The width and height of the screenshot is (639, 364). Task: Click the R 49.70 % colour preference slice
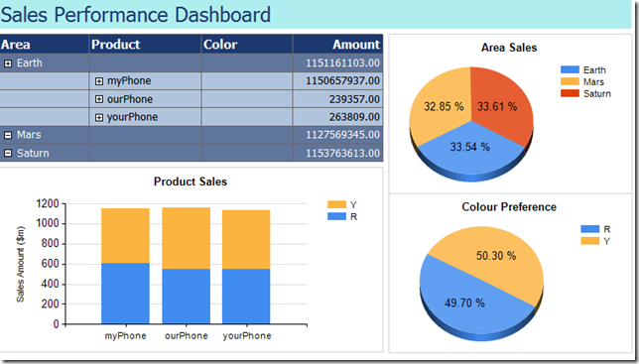[464, 303]
